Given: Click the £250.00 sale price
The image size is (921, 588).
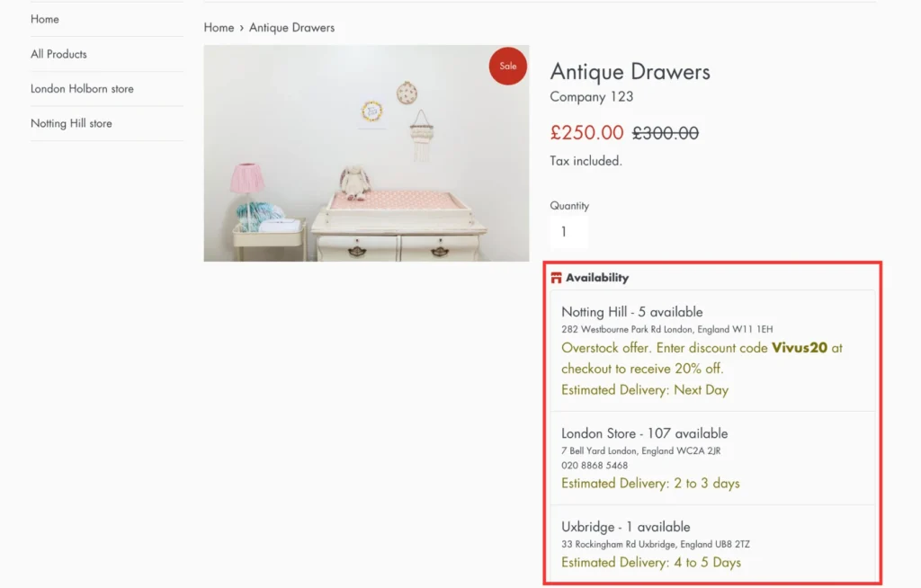Looking at the screenshot, I should point(586,133).
